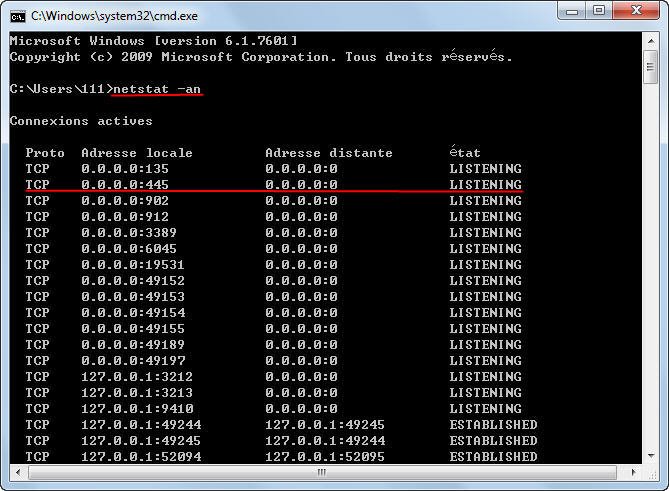Click the 127.0.0.1:9410 local address

(137, 409)
